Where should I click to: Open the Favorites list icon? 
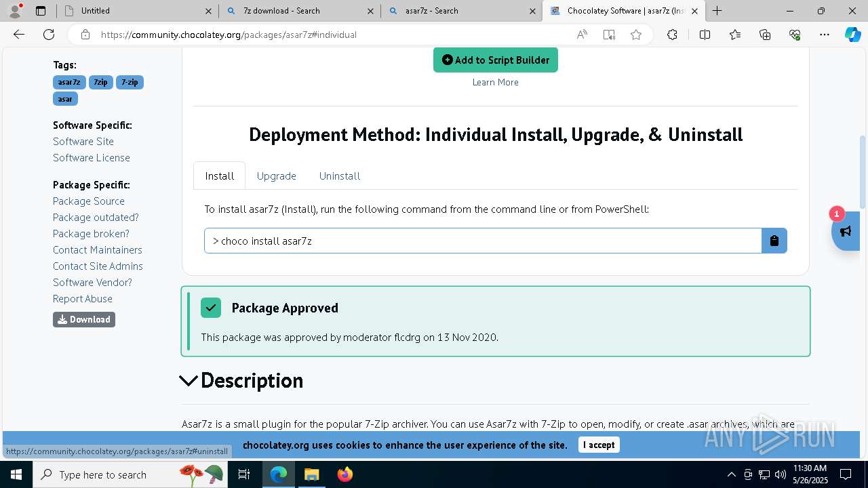(x=735, y=35)
